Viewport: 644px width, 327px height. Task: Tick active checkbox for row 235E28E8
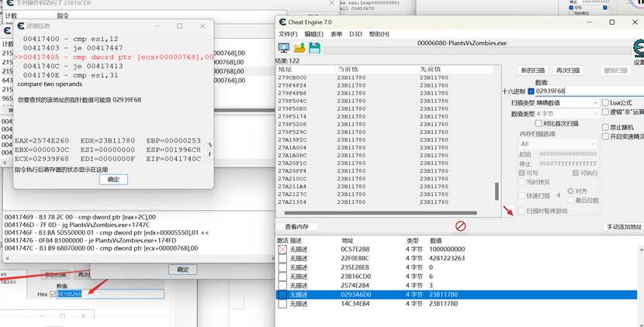click(282, 267)
